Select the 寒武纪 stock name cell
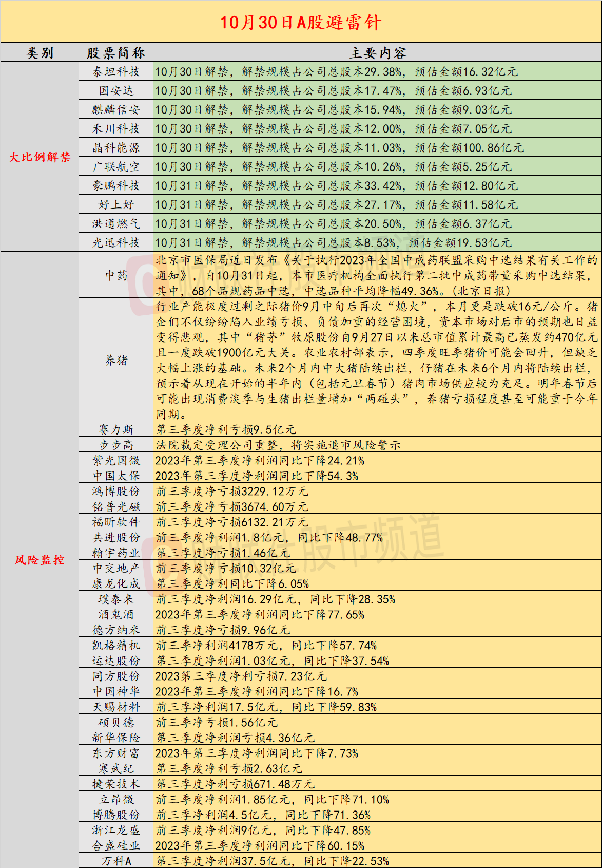 [x=116, y=768]
